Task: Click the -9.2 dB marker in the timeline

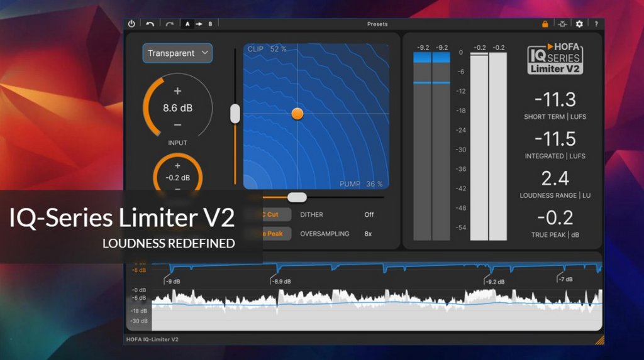Action: tap(494, 281)
